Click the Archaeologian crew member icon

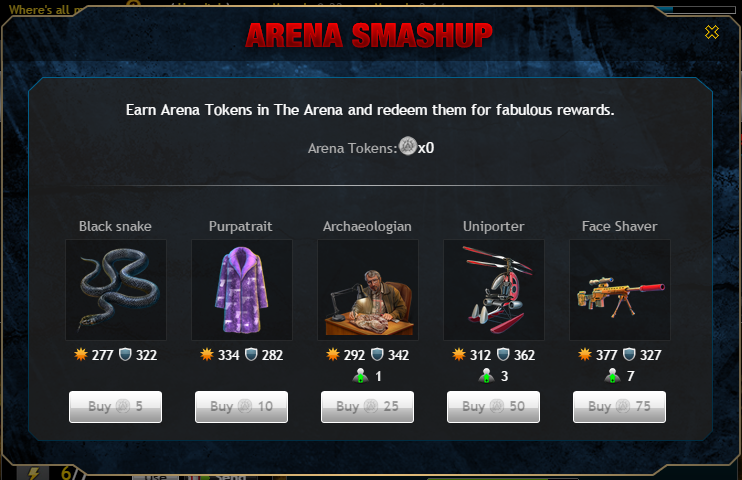[360, 376]
